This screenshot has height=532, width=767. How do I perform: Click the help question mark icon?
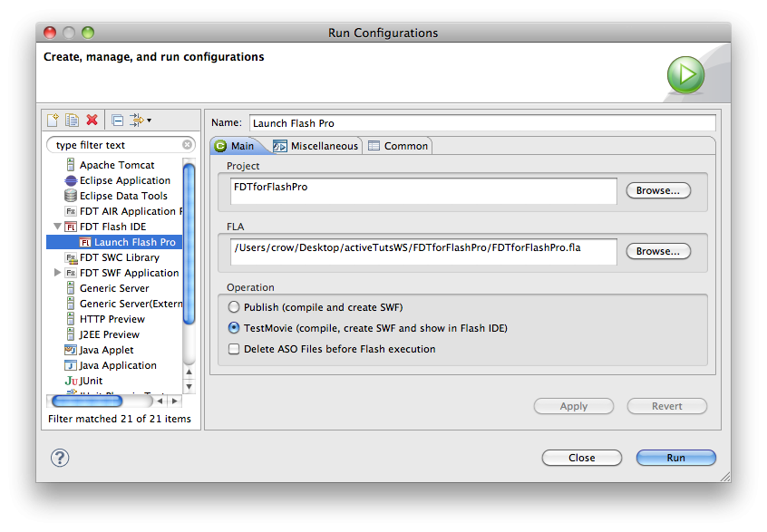[59, 458]
